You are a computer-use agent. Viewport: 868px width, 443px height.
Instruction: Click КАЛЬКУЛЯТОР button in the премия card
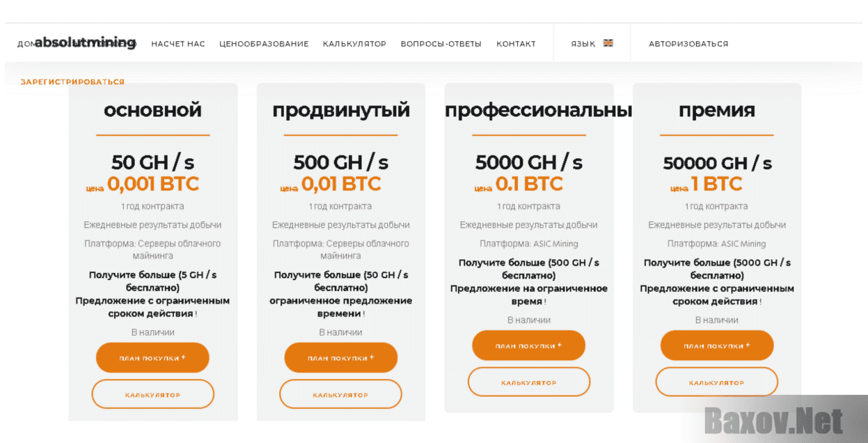click(716, 382)
